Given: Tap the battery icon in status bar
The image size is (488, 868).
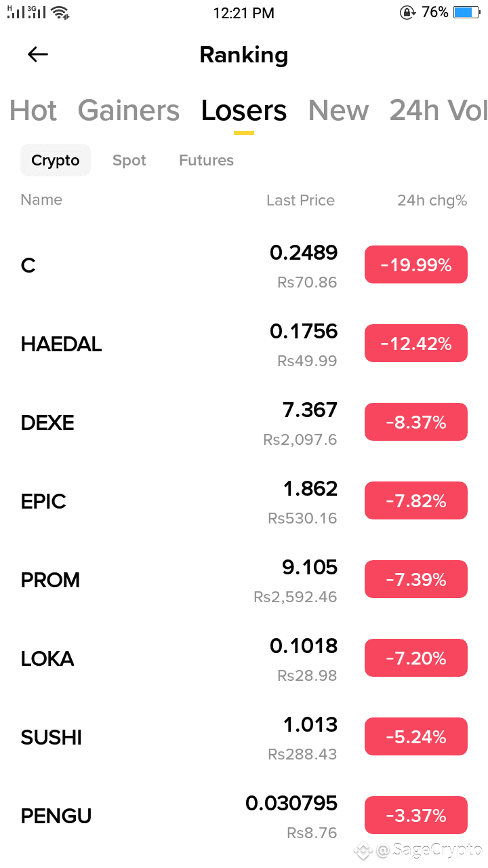Looking at the screenshot, I should 467,12.
